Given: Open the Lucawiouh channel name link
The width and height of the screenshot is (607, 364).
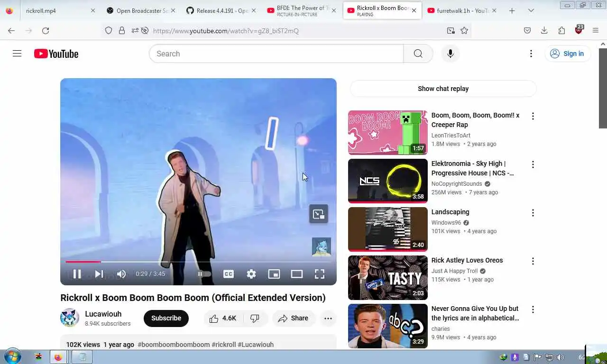Looking at the screenshot, I should pyautogui.click(x=103, y=314).
